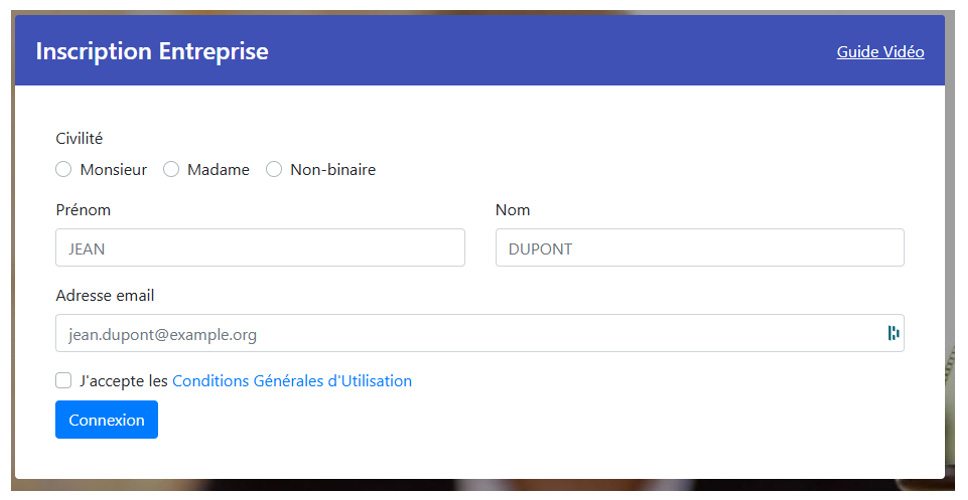Open the Guide Vidéo link
The image size is (968, 500).
pos(880,52)
